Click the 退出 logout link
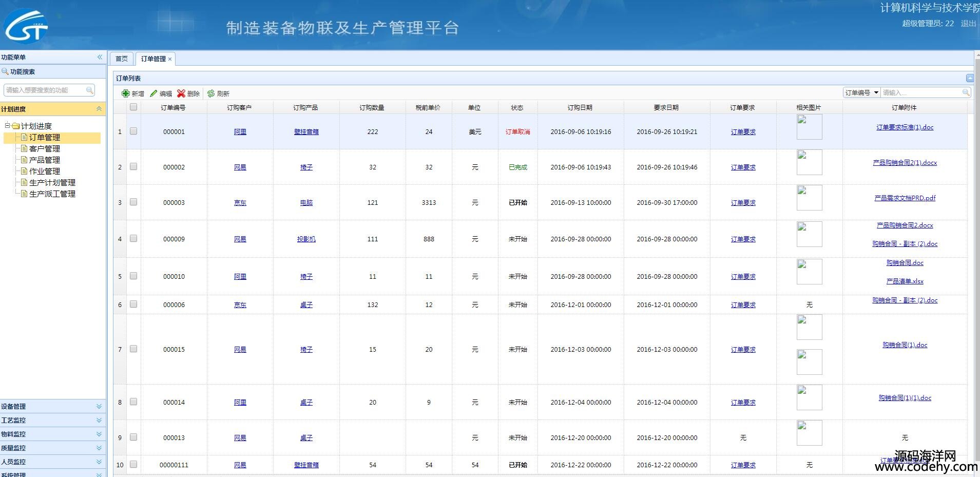Viewport: 980px width, 477px height. pos(968,24)
